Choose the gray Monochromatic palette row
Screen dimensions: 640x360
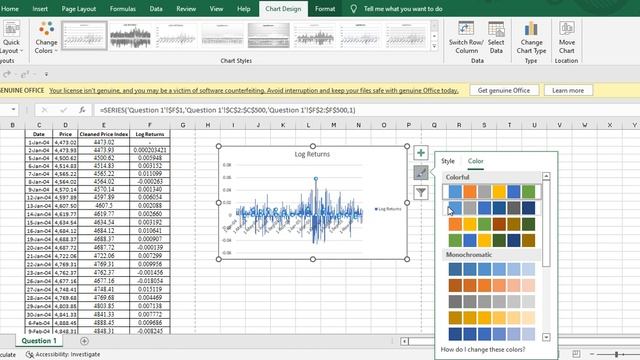coord(491,302)
